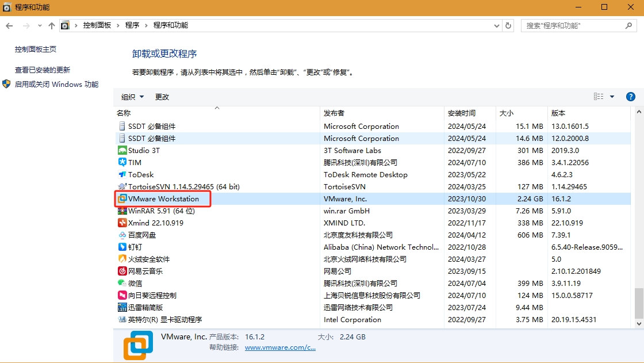Select the VMware Workstation row name
This screenshot has width=644, height=363.
click(163, 199)
